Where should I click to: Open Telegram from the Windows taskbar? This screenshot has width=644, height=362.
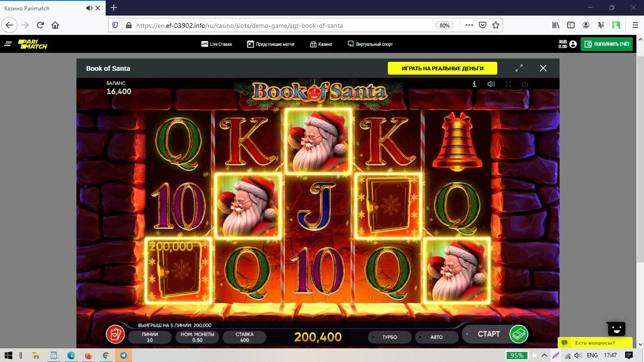[124, 355]
